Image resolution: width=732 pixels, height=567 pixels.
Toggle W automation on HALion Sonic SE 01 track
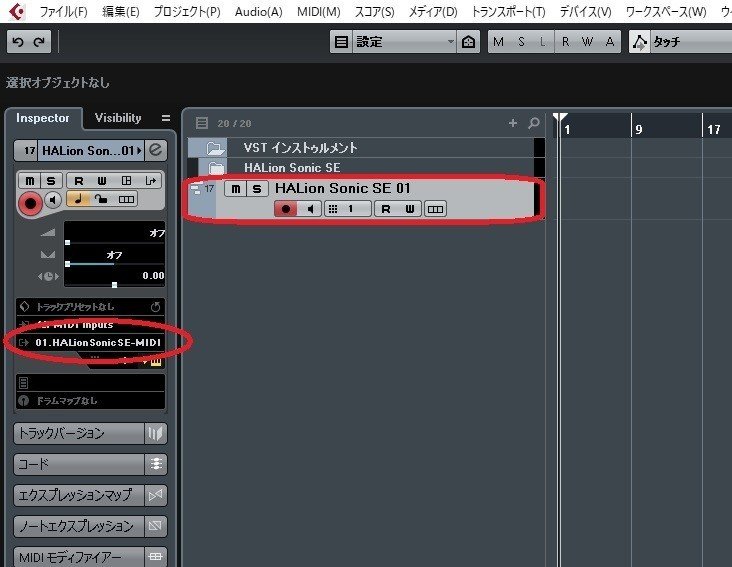tap(410, 209)
